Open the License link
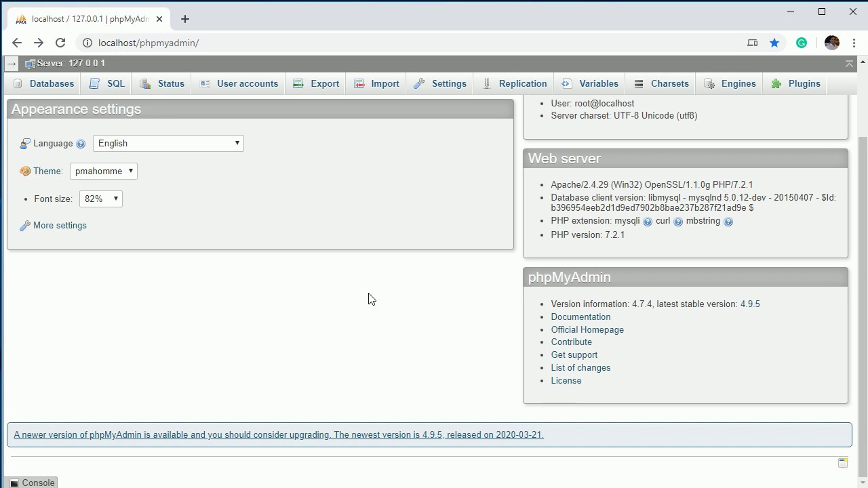The height and width of the screenshot is (488, 868). tap(566, 380)
